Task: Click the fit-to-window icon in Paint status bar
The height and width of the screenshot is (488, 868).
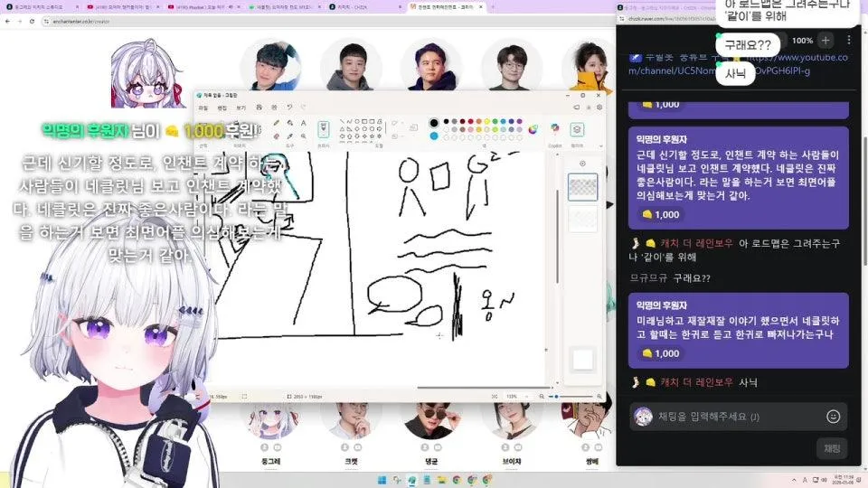Action: pyautogui.click(x=495, y=397)
